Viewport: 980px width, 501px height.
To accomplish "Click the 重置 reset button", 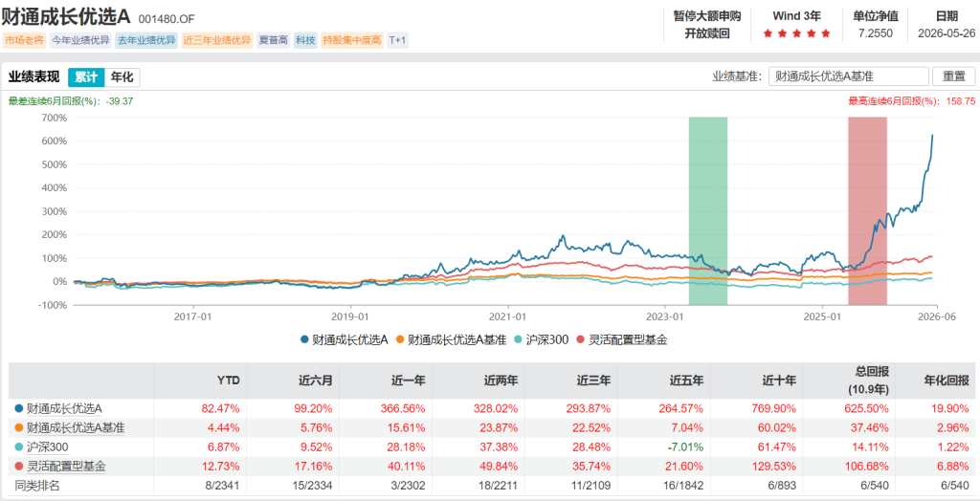I will (954, 76).
